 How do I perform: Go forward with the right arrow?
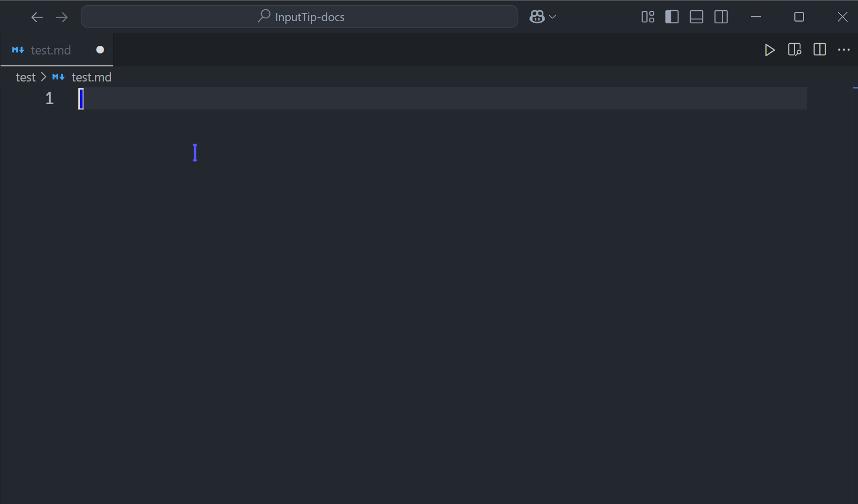point(62,17)
